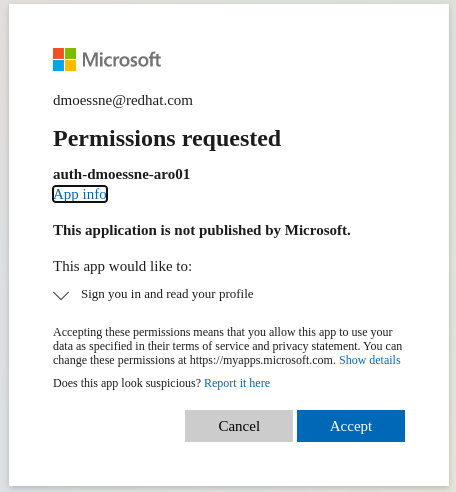
Task: Open the 'Report it here' link
Action: (x=237, y=383)
